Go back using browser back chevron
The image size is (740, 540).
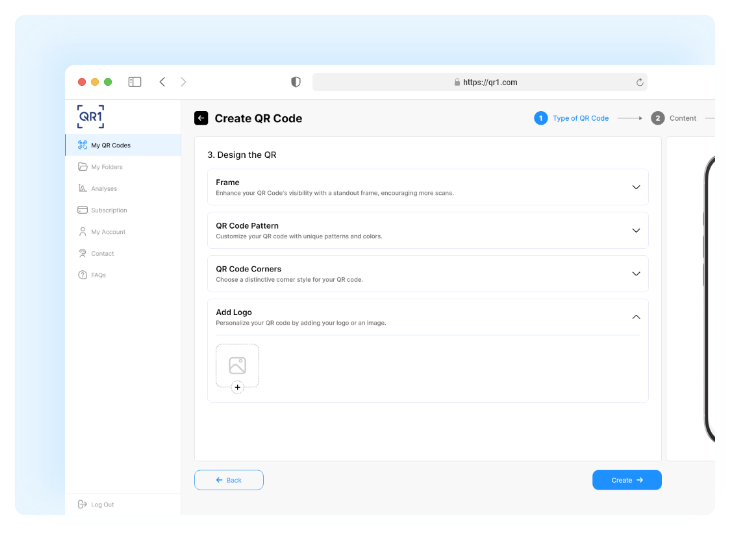pyautogui.click(x=162, y=82)
